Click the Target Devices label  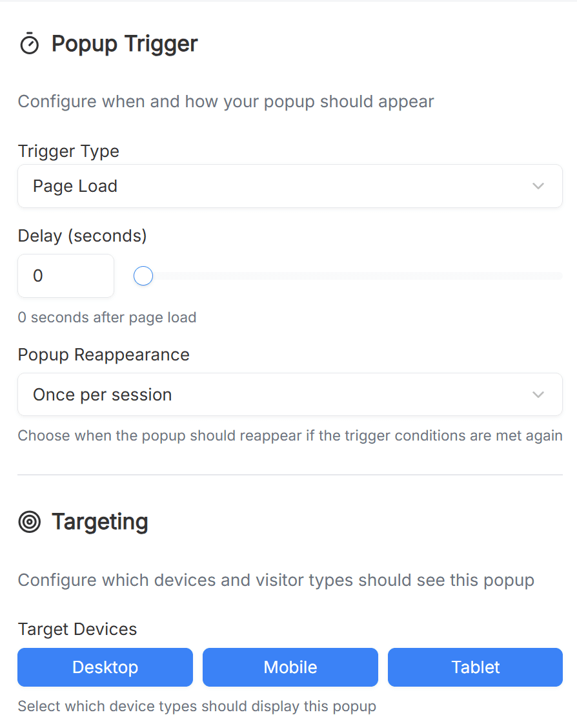pyautogui.click(x=77, y=629)
